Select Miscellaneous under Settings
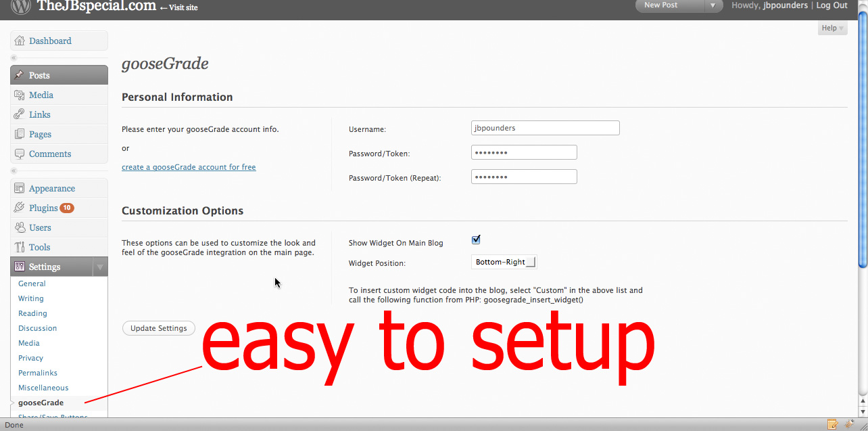The image size is (868, 431). coord(43,388)
